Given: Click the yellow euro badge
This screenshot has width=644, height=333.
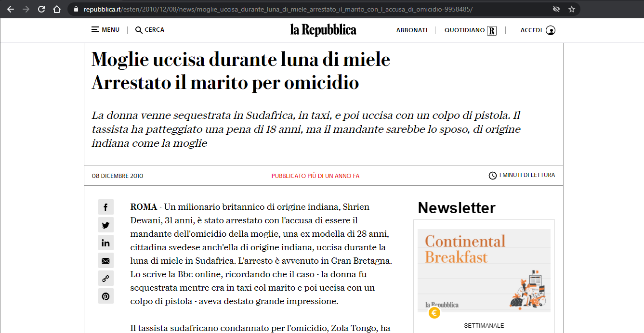Looking at the screenshot, I should tap(434, 313).
